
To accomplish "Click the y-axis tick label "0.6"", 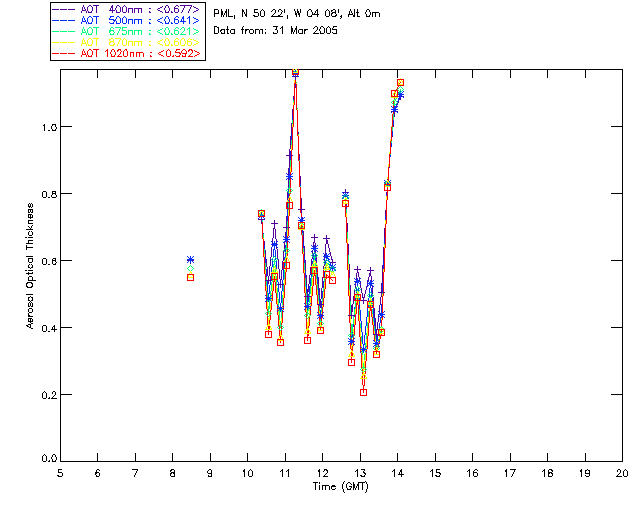I will tap(49, 261).
